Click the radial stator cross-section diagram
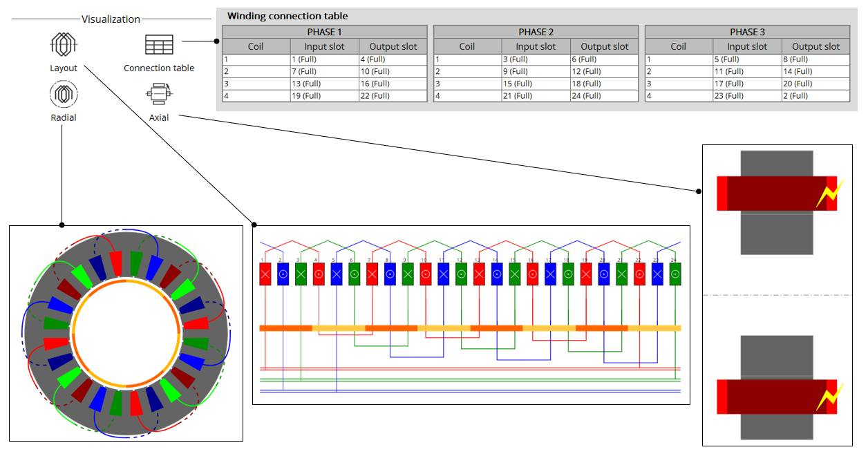The width and height of the screenshot is (868, 454). pyautogui.click(x=126, y=334)
